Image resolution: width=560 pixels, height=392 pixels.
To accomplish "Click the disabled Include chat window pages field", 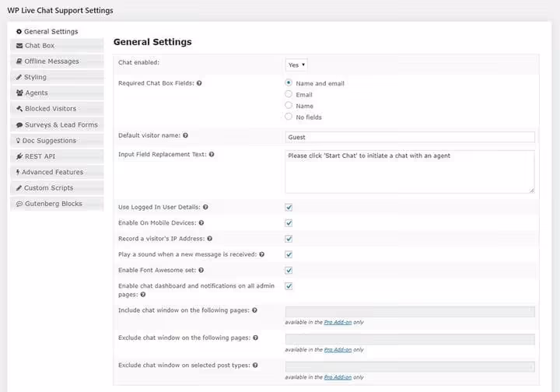I will pyautogui.click(x=410, y=312).
